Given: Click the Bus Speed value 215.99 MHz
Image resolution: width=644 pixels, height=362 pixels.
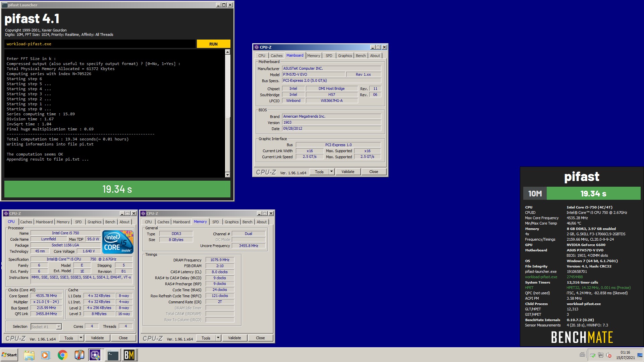Looking at the screenshot, I should click(46, 308).
